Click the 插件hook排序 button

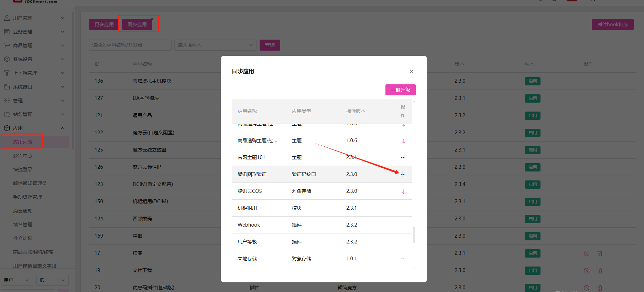pyautogui.click(x=613, y=24)
